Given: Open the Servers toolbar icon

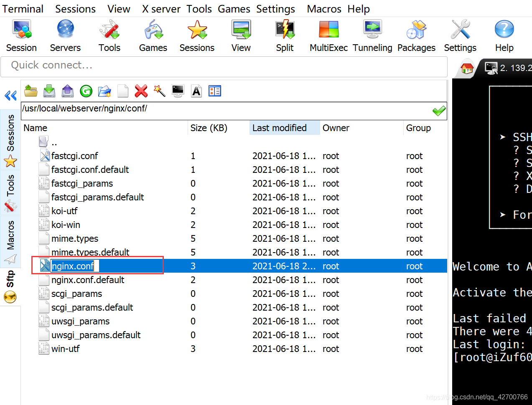Looking at the screenshot, I should pyautogui.click(x=65, y=36).
